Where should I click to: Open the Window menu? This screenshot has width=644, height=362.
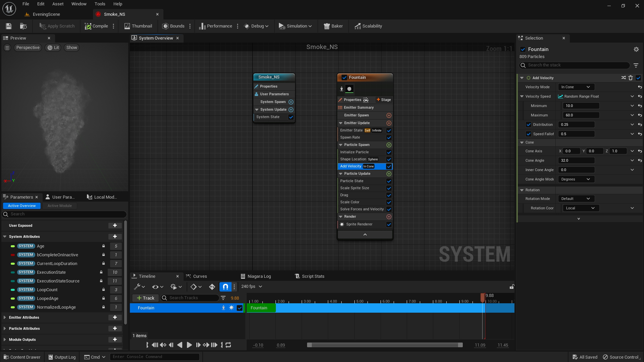coord(79,4)
